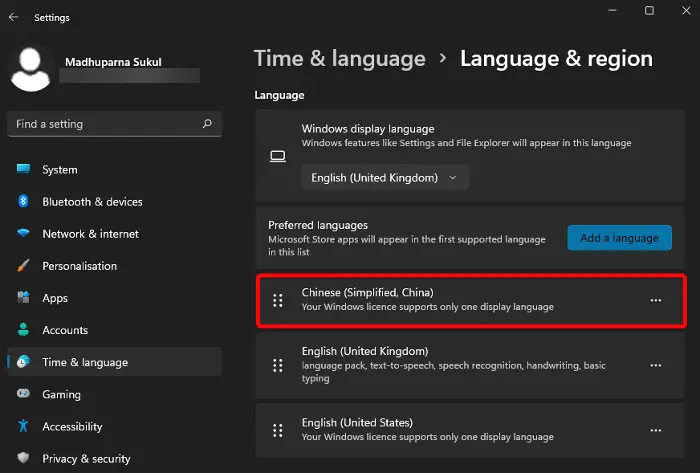Click the Language section heading

point(279,95)
